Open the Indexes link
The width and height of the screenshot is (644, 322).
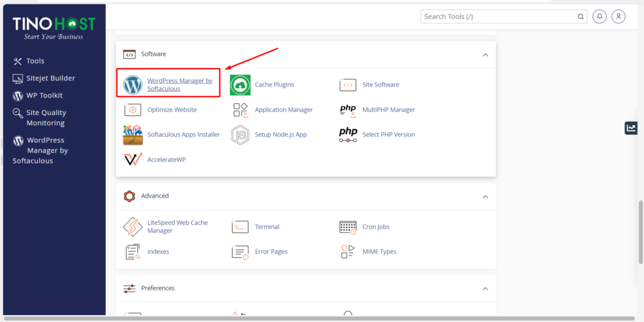[x=158, y=252]
